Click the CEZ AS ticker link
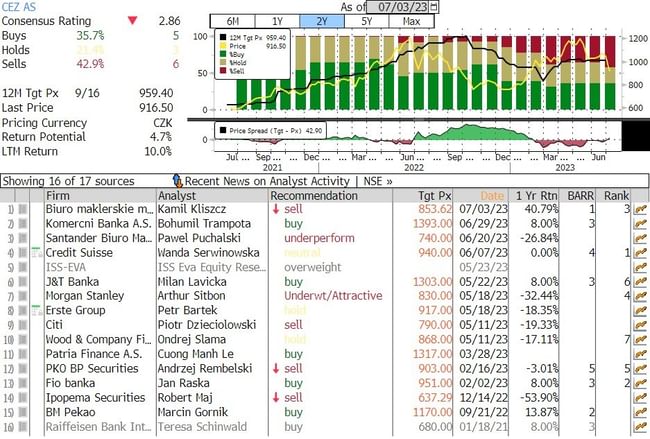 point(20,6)
